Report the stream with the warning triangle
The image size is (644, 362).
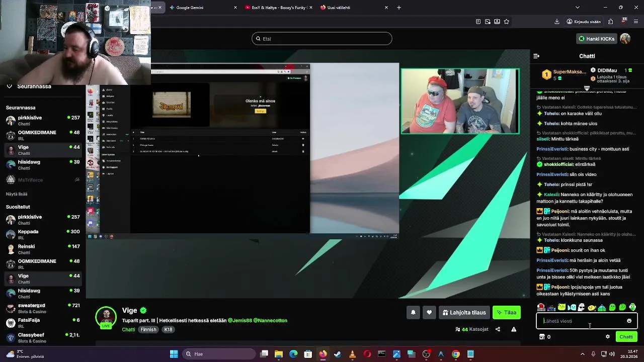pyautogui.click(x=514, y=329)
